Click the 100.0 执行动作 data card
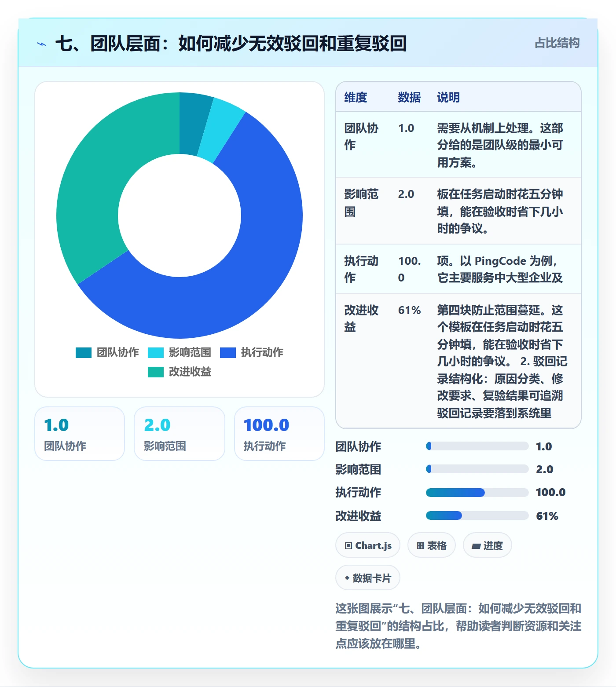The height and width of the screenshot is (687, 616). tap(279, 434)
